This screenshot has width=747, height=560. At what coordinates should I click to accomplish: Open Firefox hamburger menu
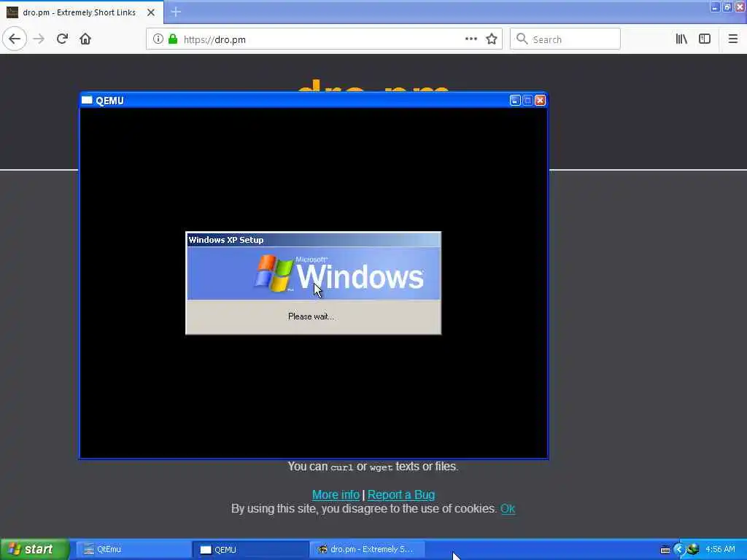733,39
